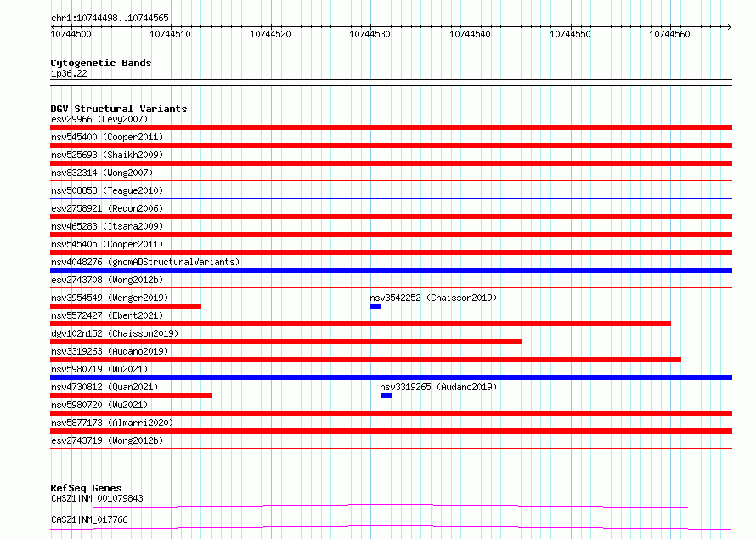Click ruler position 10744560

coord(669,34)
